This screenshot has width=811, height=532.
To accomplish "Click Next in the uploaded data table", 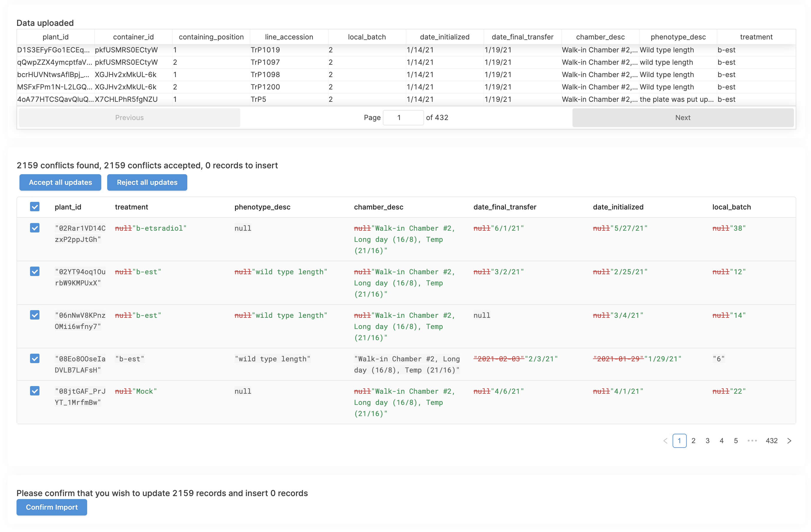I will pyautogui.click(x=683, y=117).
